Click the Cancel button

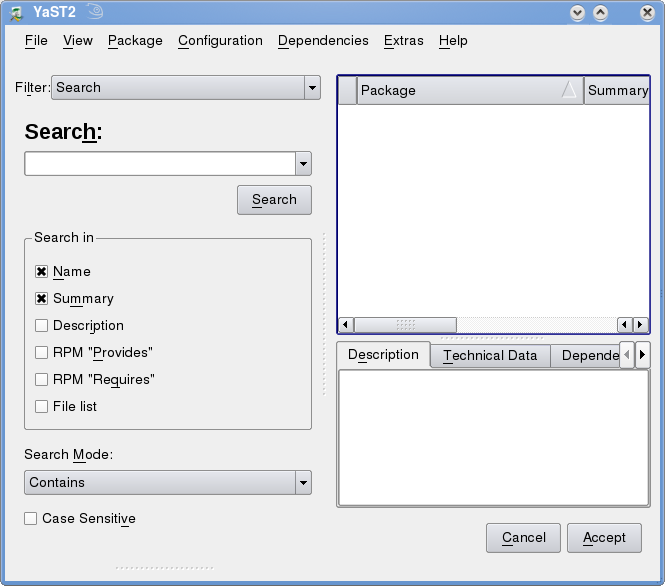[523, 538]
